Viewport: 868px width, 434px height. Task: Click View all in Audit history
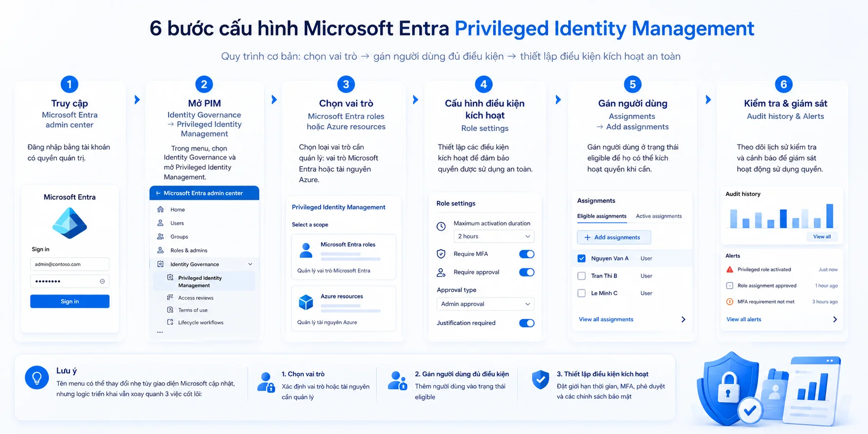tap(822, 237)
